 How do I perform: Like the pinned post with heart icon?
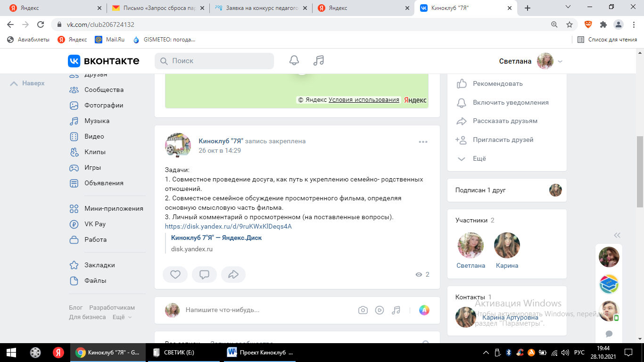click(175, 274)
